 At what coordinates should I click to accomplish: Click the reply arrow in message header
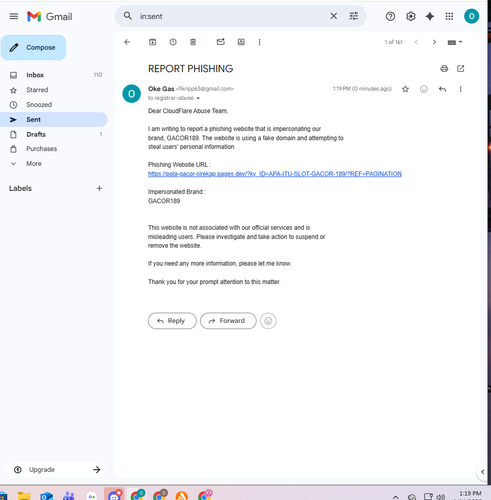tap(442, 89)
